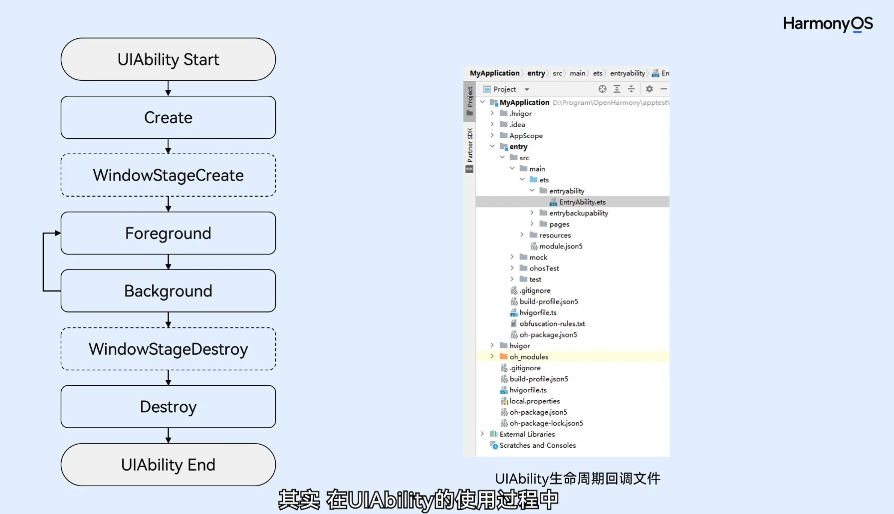Viewport: 894px width, 514px height.
Task: Click the local.properties file icon
Action: click(x=504, y=401)
